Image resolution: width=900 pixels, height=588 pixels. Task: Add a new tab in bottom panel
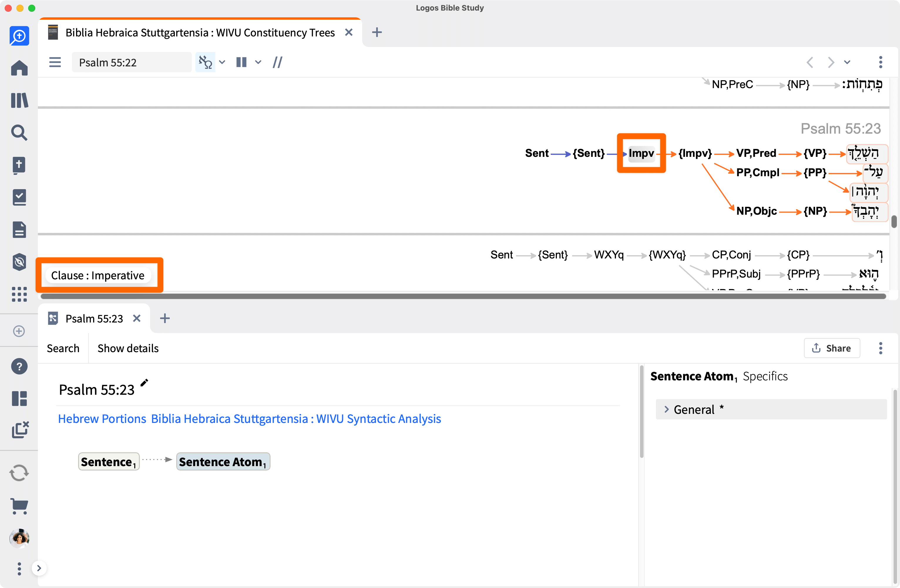165,318
